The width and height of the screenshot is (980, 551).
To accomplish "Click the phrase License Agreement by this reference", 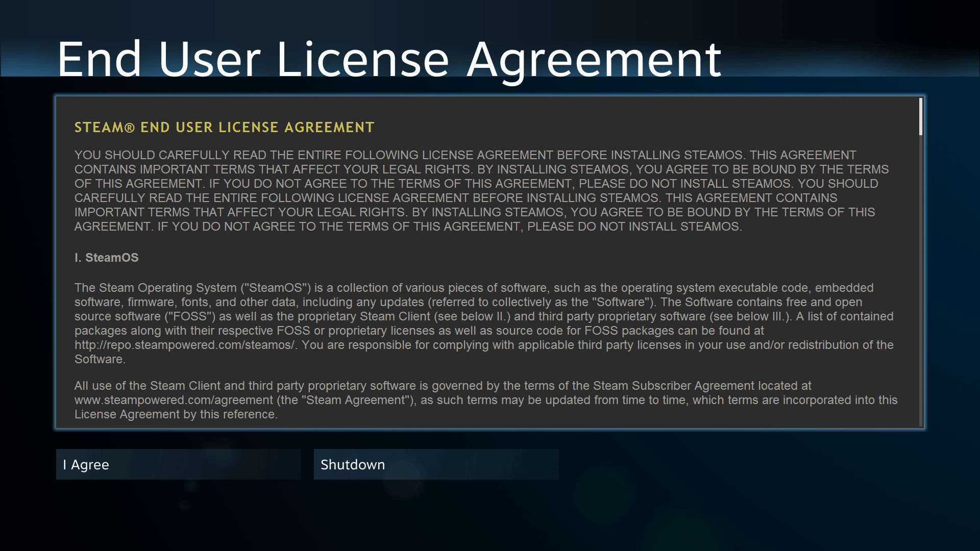I will 176,415.
